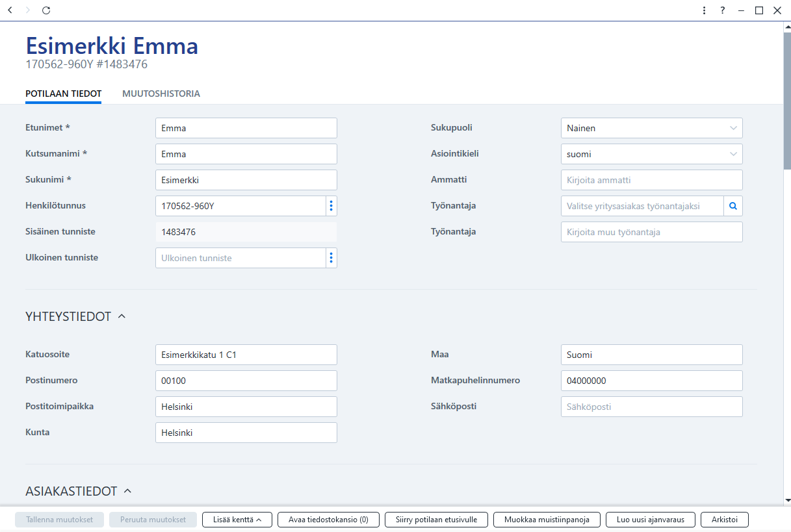Click the Etunimet input field
This screenshot has width=791, height=532.
pos(246,128)
